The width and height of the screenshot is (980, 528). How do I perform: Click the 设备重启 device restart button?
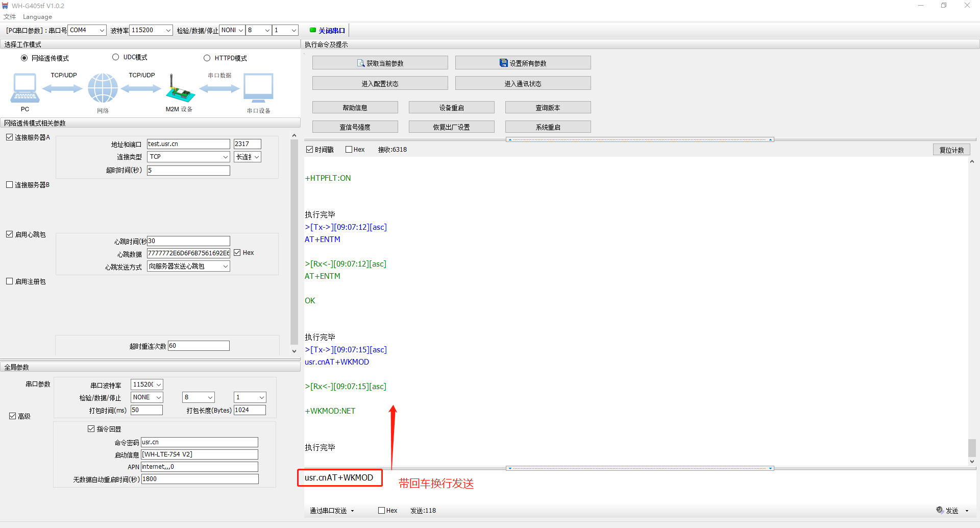tap(451, 108)
